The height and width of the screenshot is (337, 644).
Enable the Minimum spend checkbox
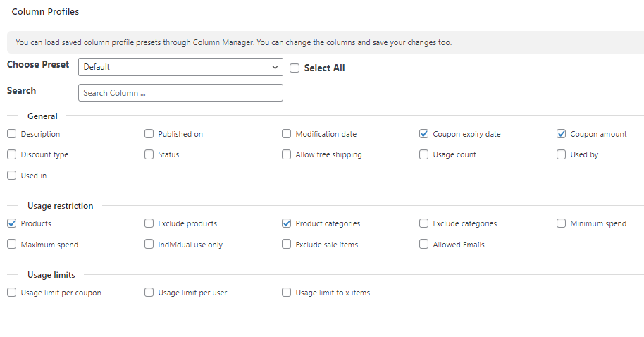561,223
